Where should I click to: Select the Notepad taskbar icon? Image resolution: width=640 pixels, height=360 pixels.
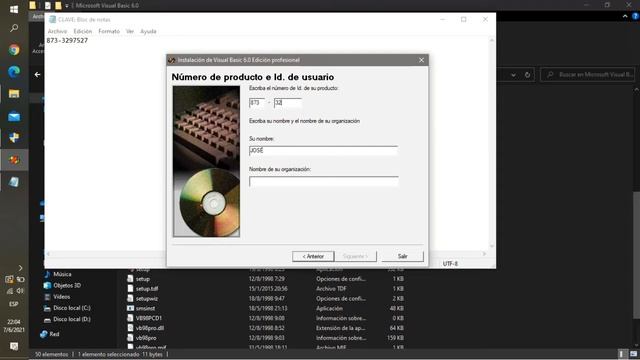[x=14, y=182]
